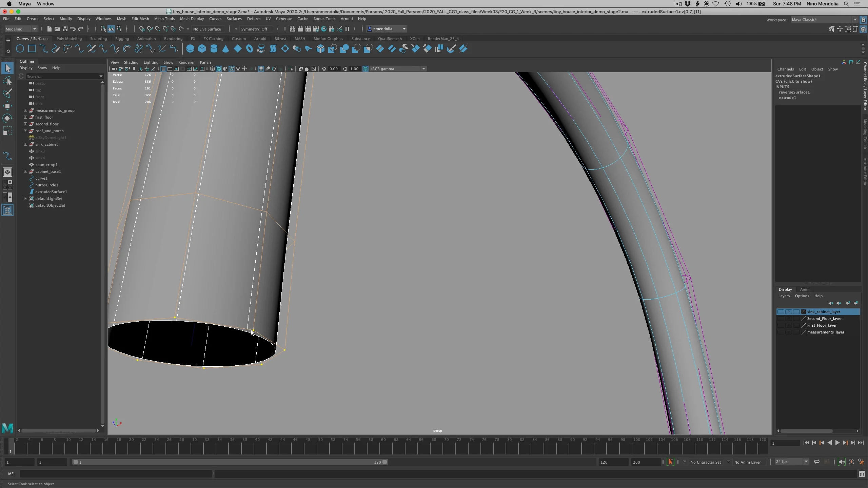Open the Mesh Tools menu
868x488 pixels.
tap(164, 19)
